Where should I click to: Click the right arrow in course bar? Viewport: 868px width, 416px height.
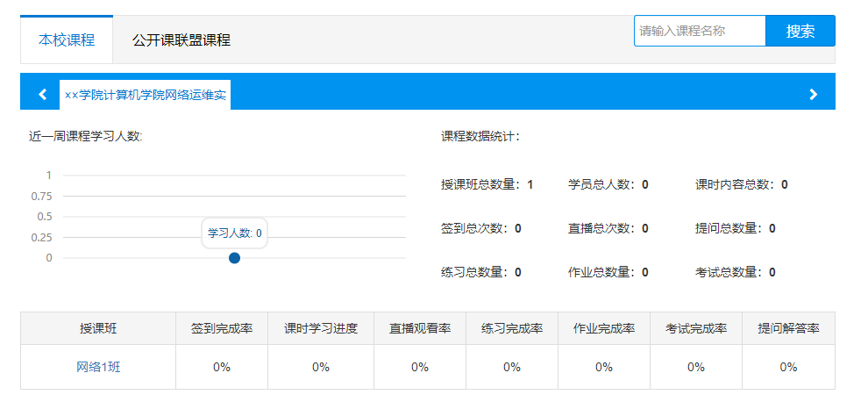[813, 95]
